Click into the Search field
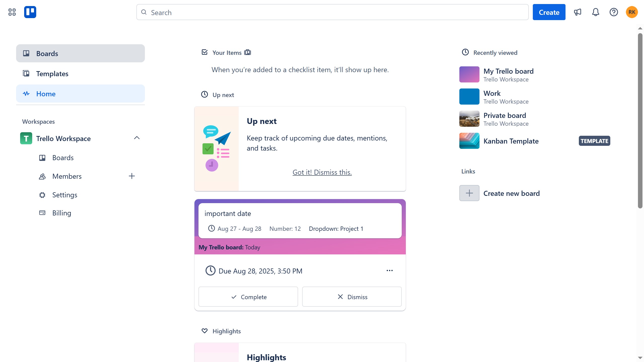 click(x=332, y=12)
